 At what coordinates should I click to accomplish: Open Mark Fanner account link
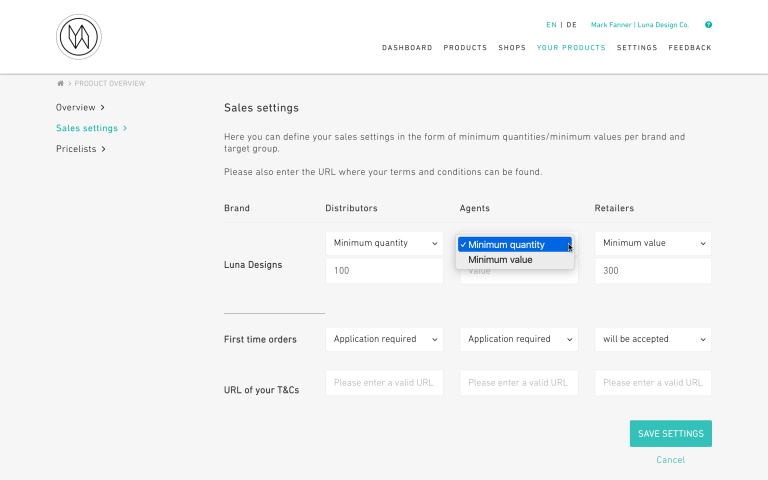coord(640,24)
